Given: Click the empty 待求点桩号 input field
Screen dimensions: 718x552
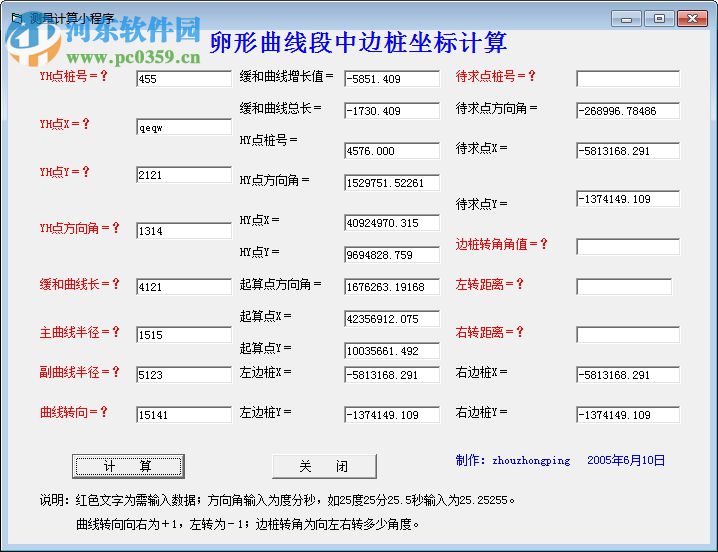Looking at the screenshot, I should pyautogui.click(x=628, y=79).
